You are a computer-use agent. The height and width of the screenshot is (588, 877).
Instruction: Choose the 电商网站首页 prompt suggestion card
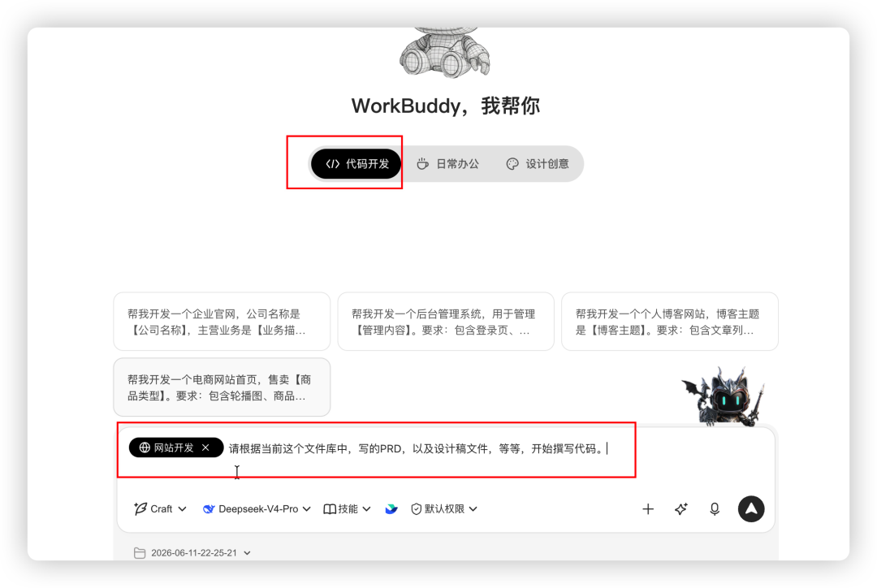[222, 387]
